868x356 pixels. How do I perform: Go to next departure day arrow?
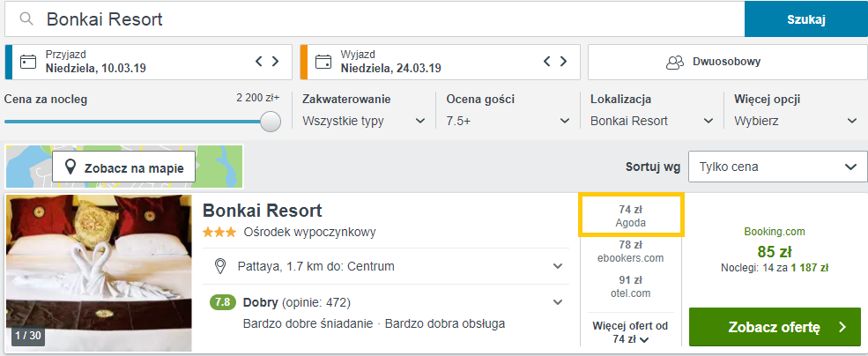(x=563, y=62)
